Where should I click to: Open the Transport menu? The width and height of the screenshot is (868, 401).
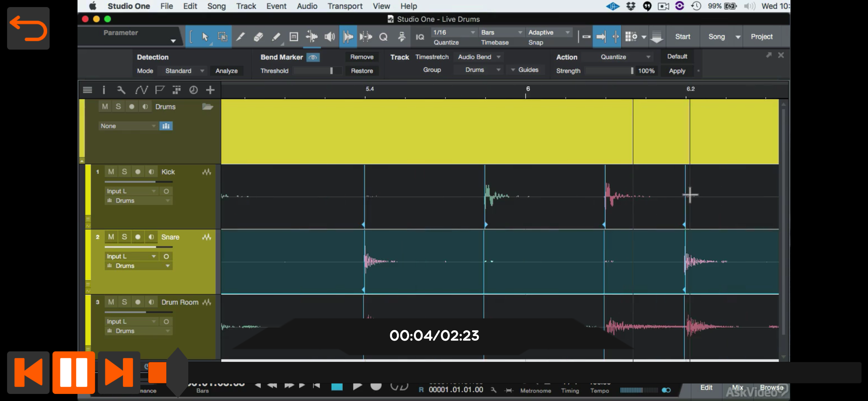[345, 6]
